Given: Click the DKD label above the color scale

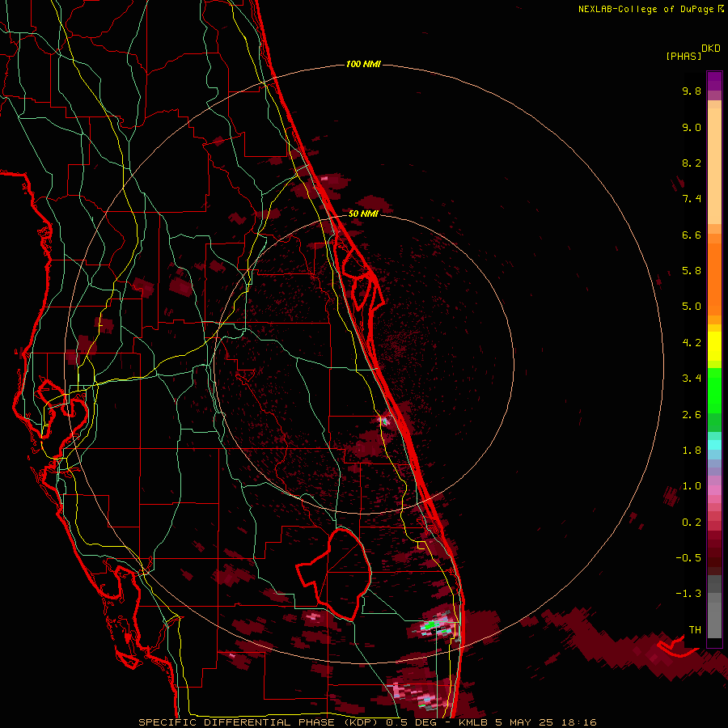Looking at the screenshot, I should point(711,49).
